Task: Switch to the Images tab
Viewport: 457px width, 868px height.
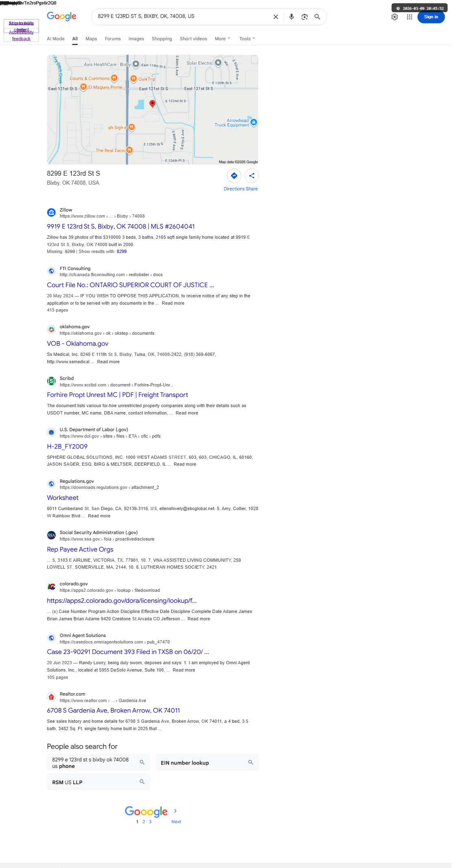Action: 136,39
